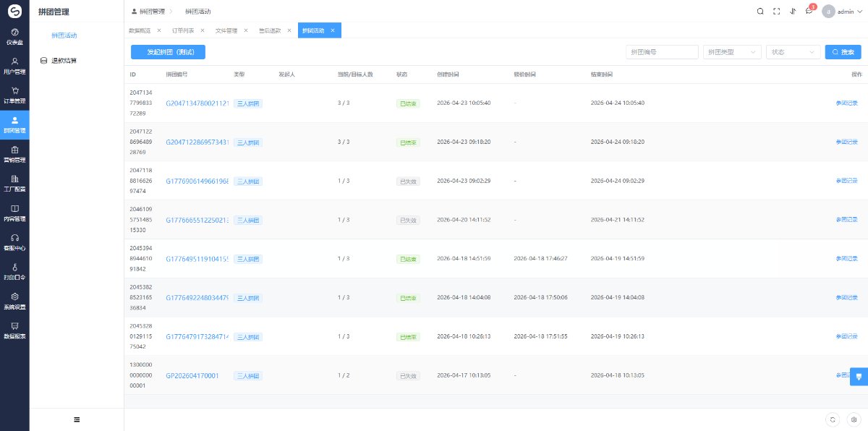Close the 订单列表 tab
Screen dimensions: 868x431
pyautogui.click(x=203, y=30)
